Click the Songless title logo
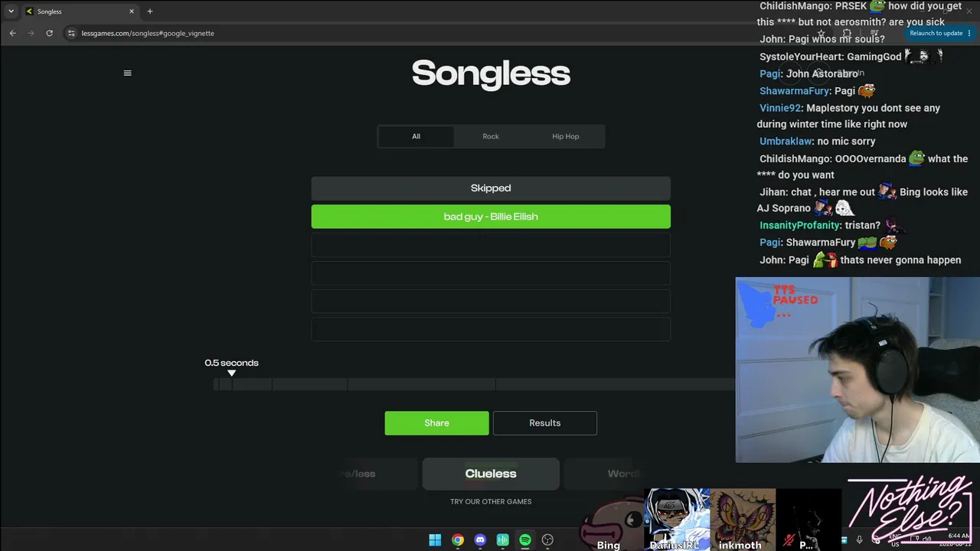This screenshot has width=980, height=551. coord(491,73)
